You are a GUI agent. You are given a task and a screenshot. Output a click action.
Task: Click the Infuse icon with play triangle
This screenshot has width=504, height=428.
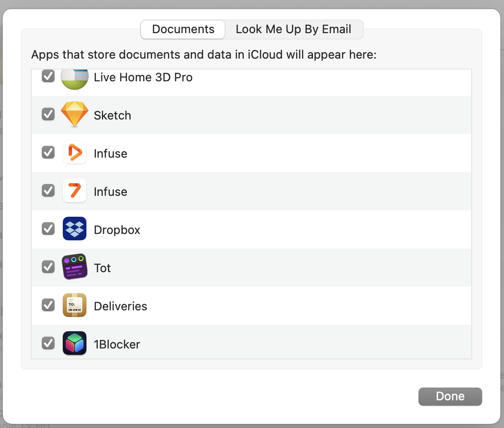click(x=74, y=153)
